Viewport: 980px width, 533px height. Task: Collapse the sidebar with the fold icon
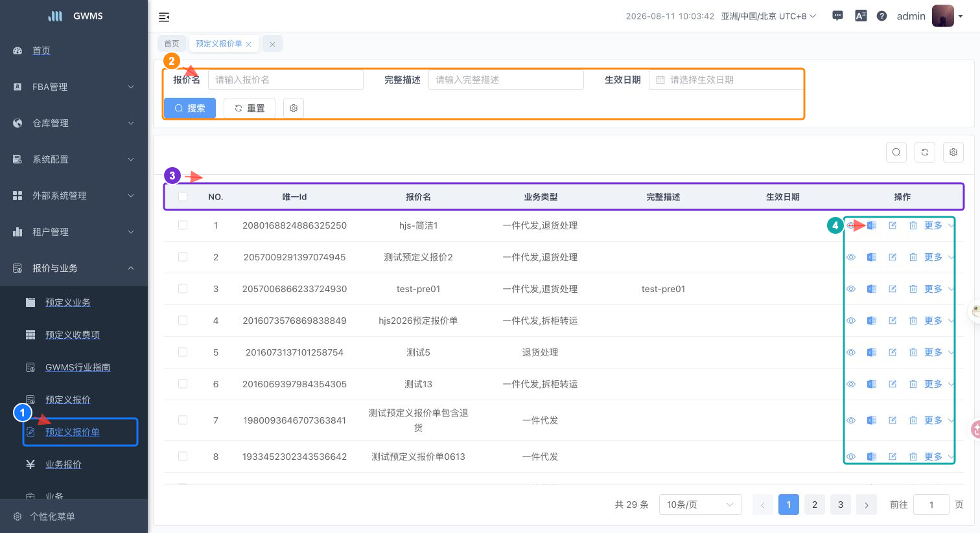click(164, 17)
